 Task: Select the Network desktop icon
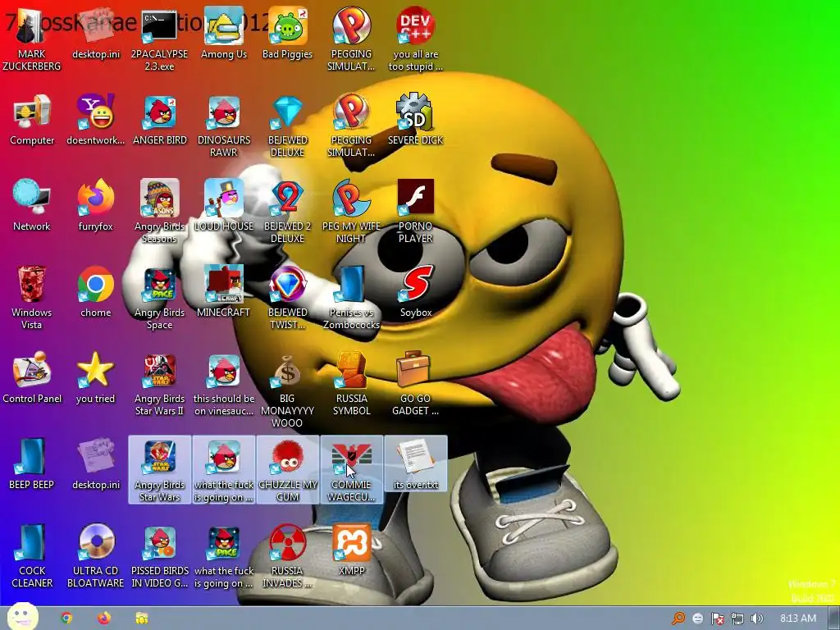(32, 206)
